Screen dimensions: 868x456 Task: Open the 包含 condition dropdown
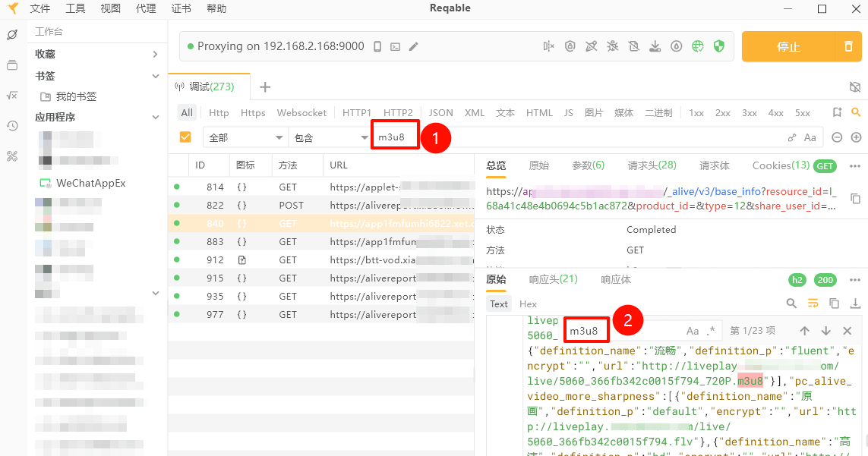[x=330, y=137]
